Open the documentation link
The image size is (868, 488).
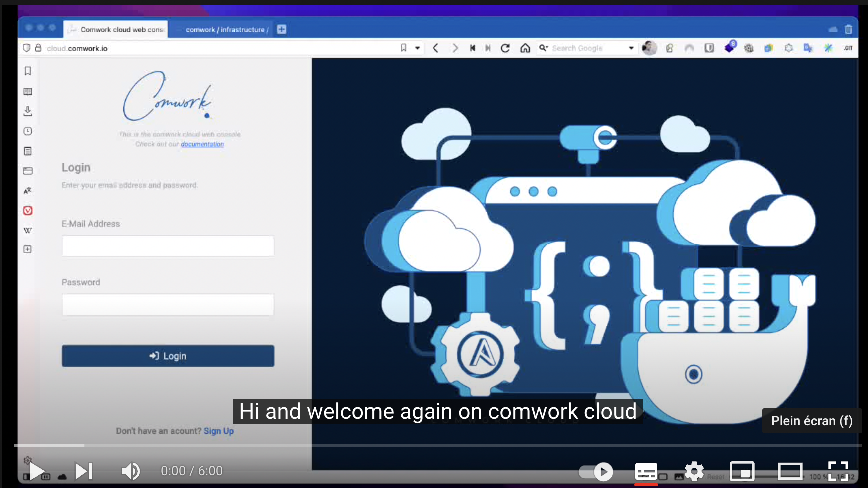point(202,144)
